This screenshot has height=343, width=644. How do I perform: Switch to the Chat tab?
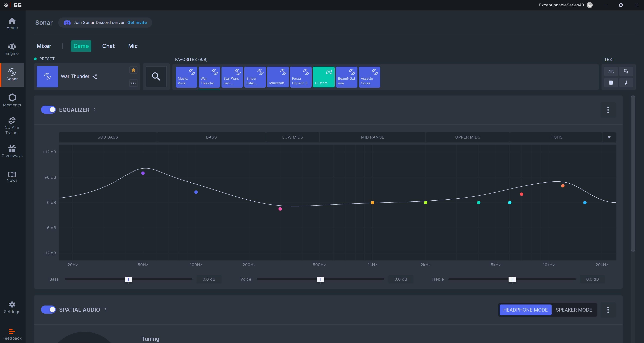coord(109,46)
